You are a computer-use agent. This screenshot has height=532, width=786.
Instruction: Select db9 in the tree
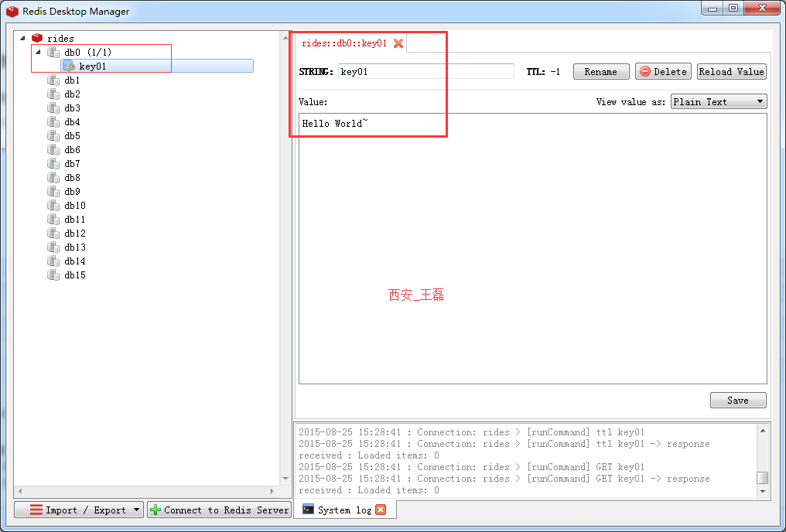[x=72, y=191]
